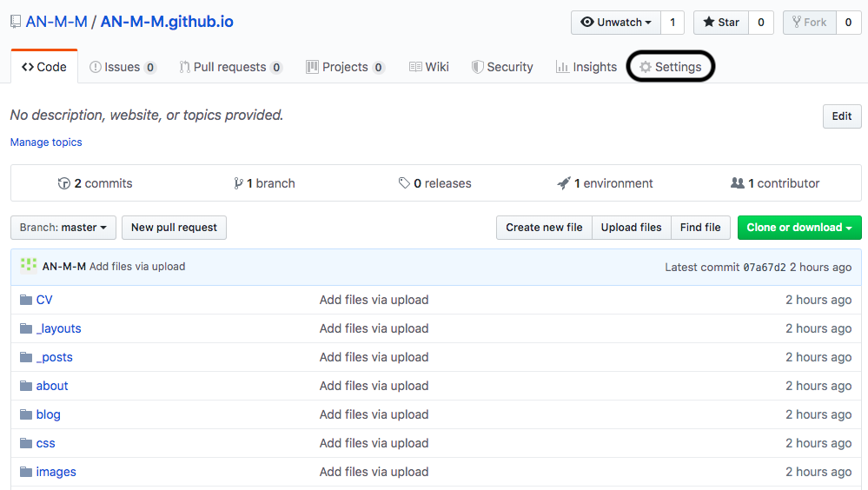Screen dimensions: 868x490
Task: Click '2 hours ago' in the css row
Action: coord(818,443)
